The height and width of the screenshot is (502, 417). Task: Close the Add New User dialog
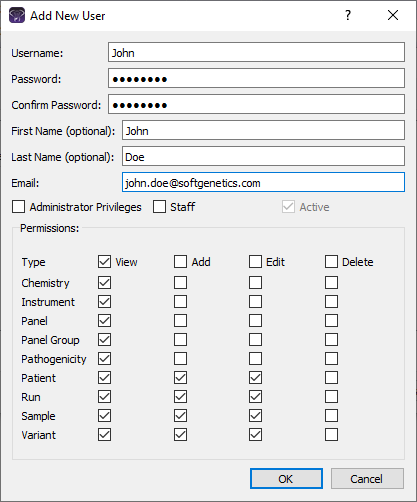pyautogui.click(x=393, y=15)
